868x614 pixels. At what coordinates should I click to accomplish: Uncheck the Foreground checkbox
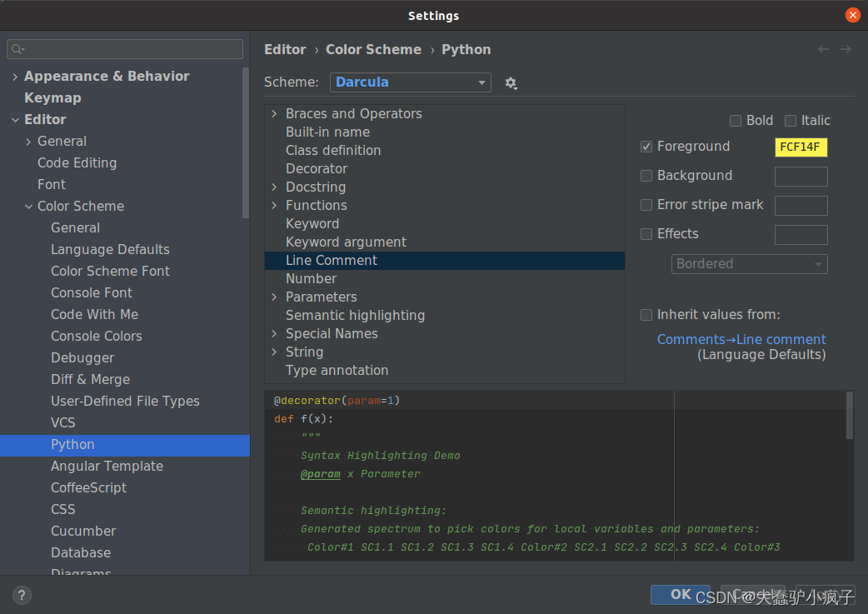(x=646, y=146)
